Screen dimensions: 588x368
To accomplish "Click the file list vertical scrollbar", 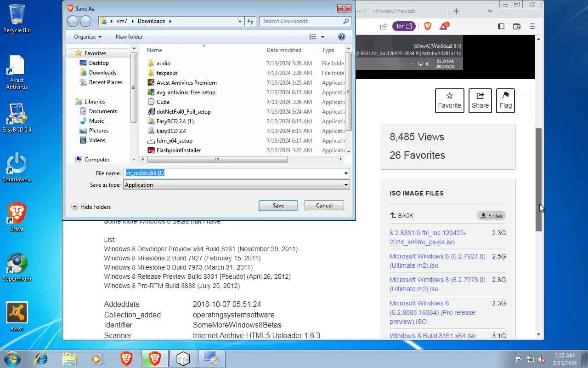I will point(349,92).
